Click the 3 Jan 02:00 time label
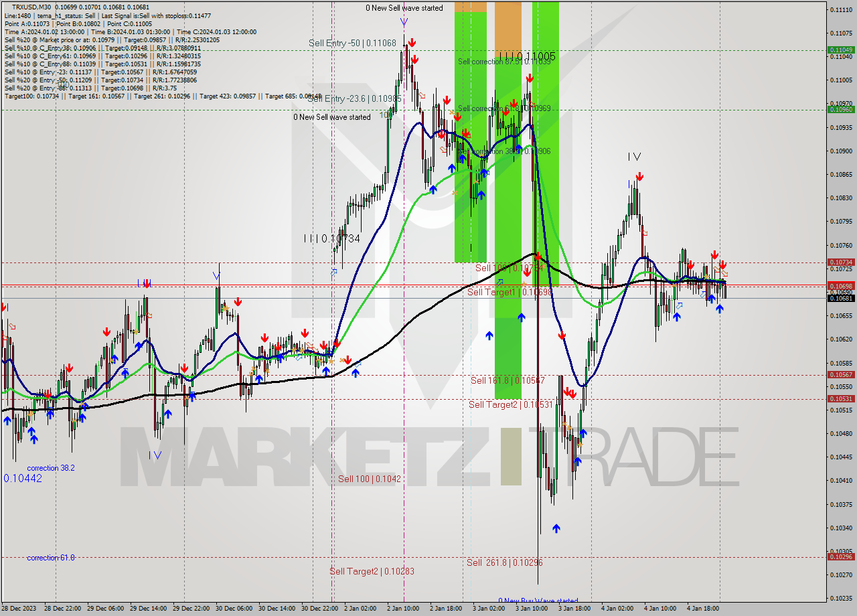857x616 pixels. point(489,609)
